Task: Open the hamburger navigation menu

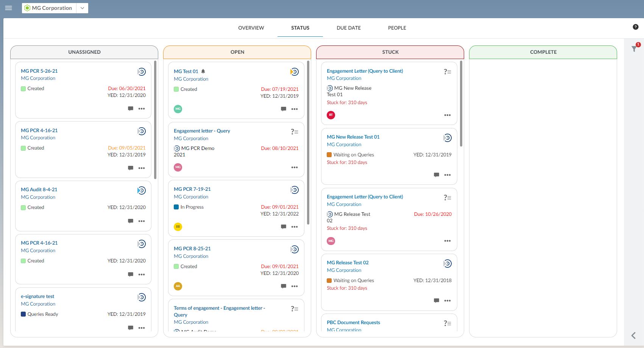Action: (8, 8)
